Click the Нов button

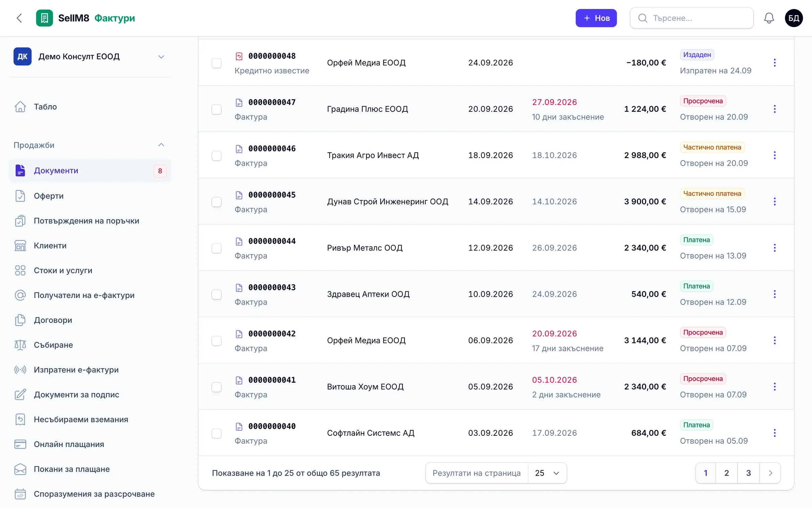[596, 18]
